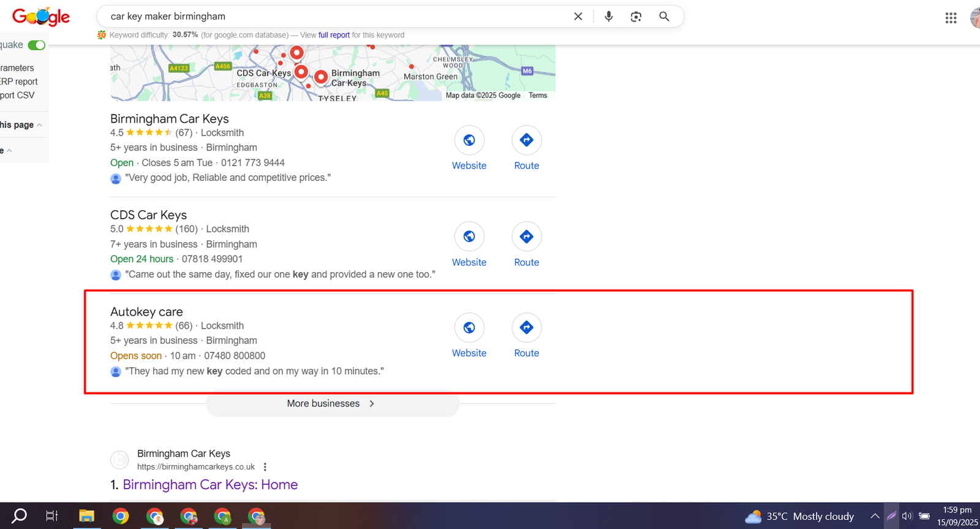The image size is (980, 529).
Task: Open Google Lens image search
Action: click(x=636, y=17)
